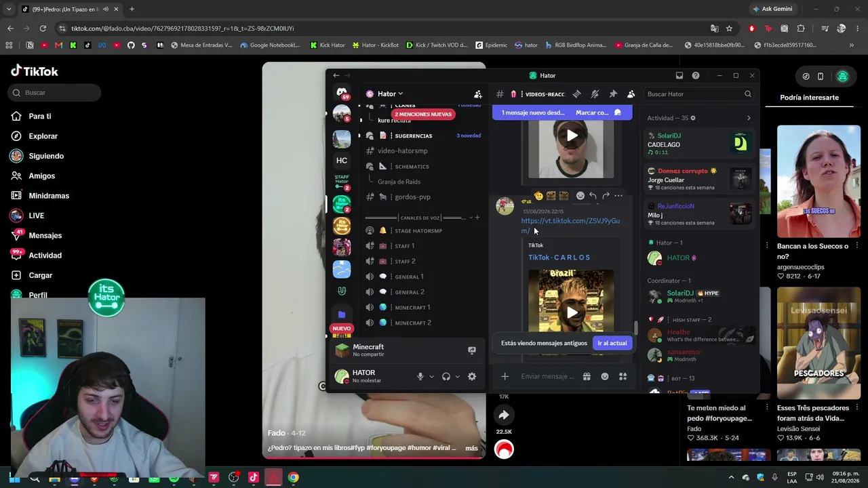Attach a file with the plus button

tap(505, 377)
